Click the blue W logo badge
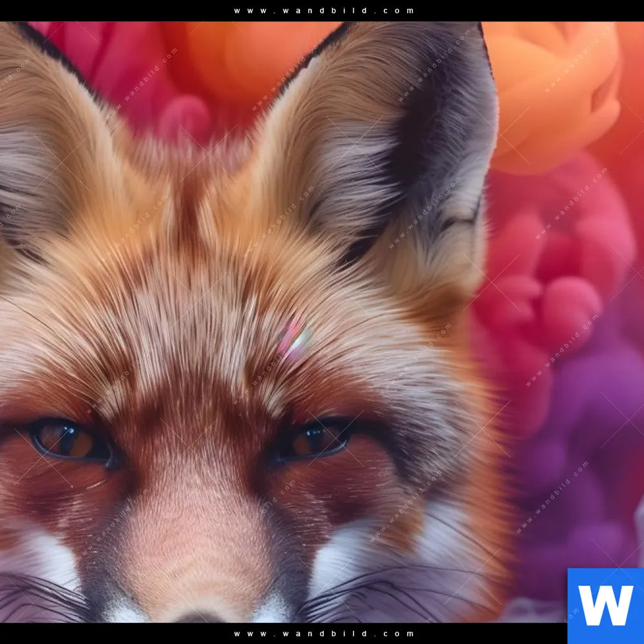Viewport: 644px width, 644px height. 605,605
